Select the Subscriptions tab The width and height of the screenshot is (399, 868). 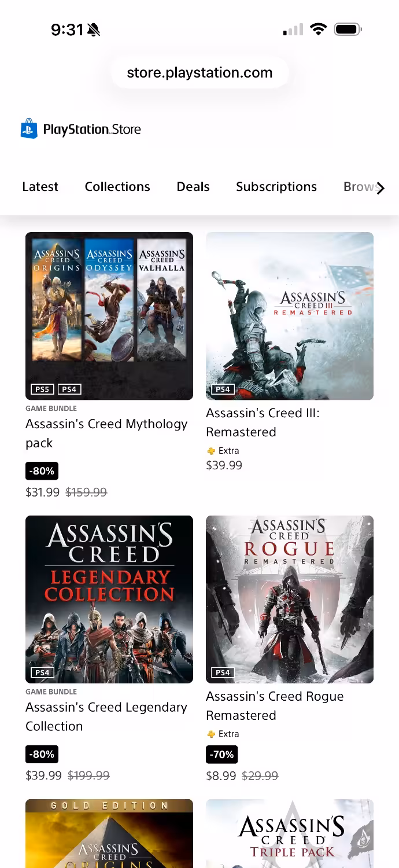click(x=276, y=187)
